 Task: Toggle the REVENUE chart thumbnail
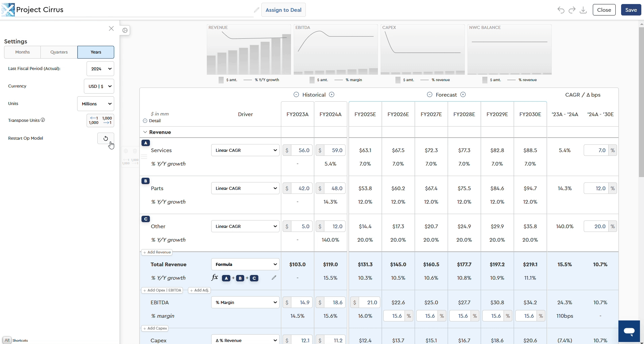(x=249, y=49)
